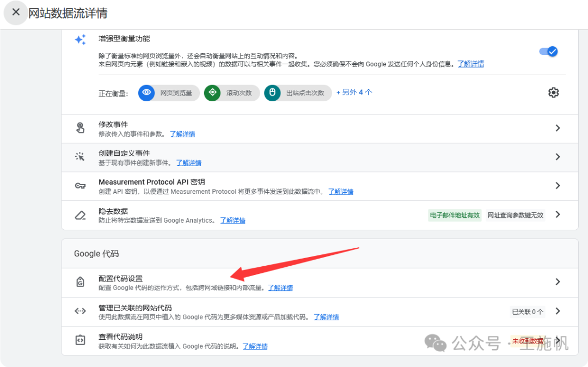Open 了解详情 link under 创建自定义事件
This screenshot has height=367, width=588.
[x=189, y=163]
